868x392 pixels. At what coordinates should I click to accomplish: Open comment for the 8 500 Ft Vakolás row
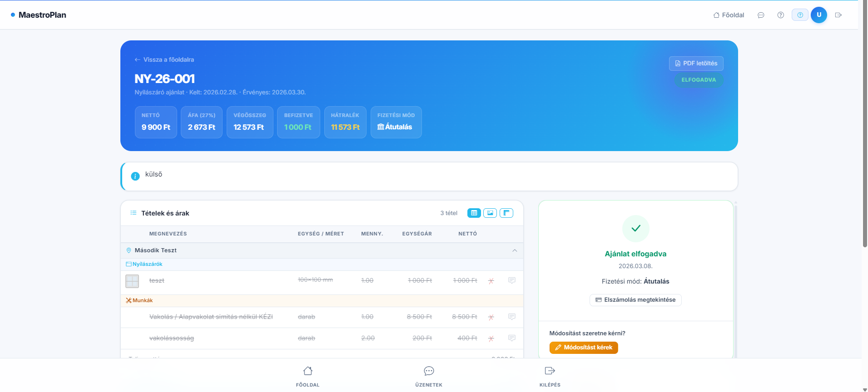pos(512,317)
